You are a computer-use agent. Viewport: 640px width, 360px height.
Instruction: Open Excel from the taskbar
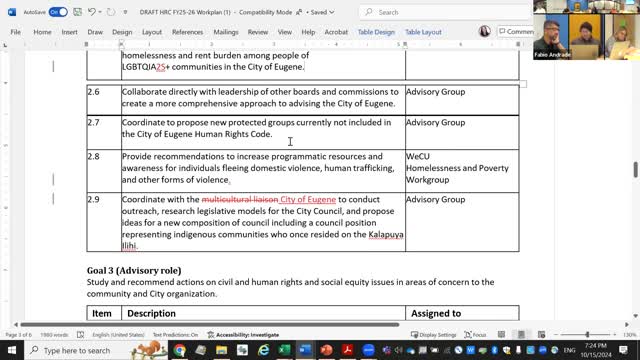tap(284, 350)
